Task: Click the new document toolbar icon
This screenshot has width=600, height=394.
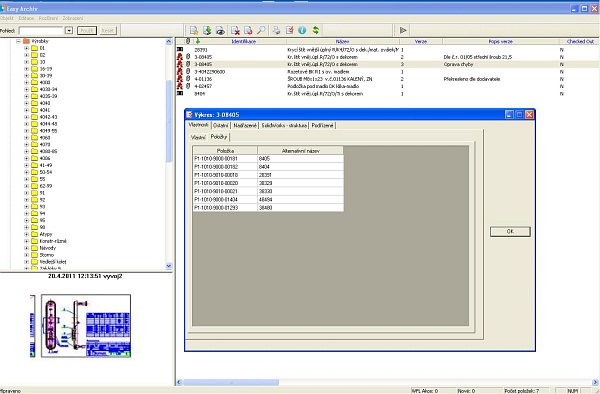Action: [194, 30]
